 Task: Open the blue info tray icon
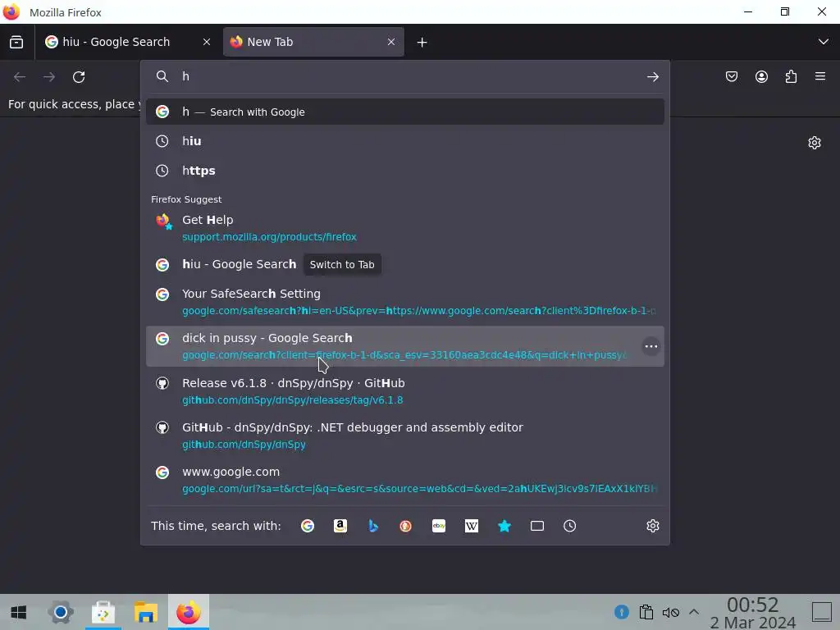(622, 612)
